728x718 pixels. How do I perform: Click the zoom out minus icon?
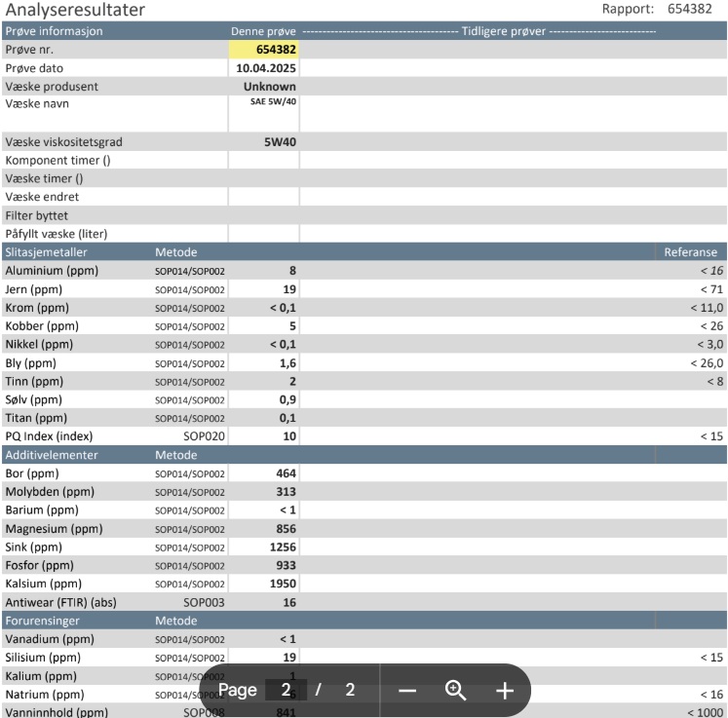(407, 691)
